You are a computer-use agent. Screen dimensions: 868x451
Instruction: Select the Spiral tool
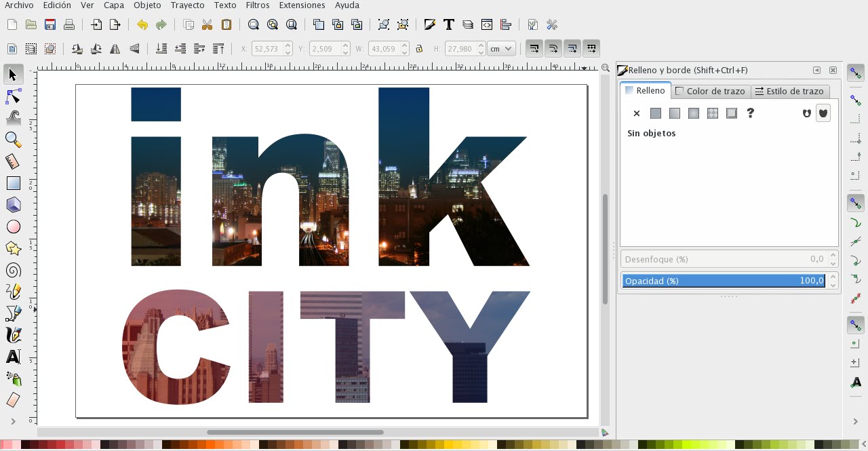tap(13, 270)
